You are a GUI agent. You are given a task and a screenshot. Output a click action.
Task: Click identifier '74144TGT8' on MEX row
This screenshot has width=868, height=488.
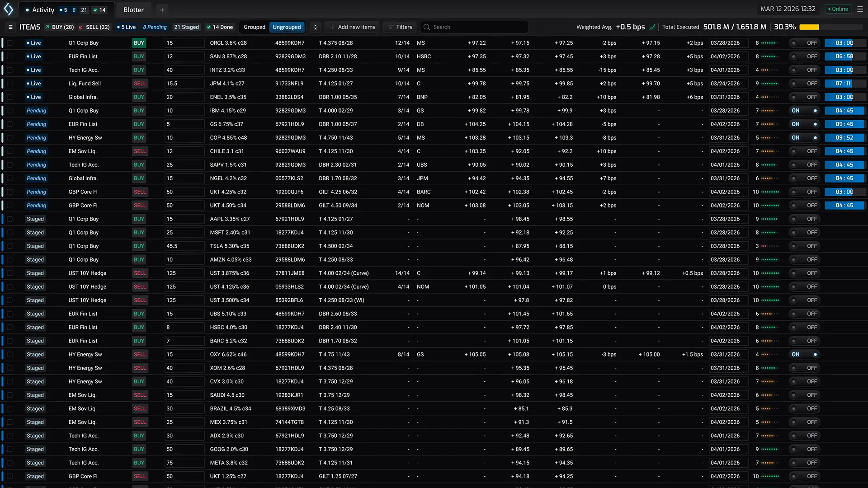point(289,422)
